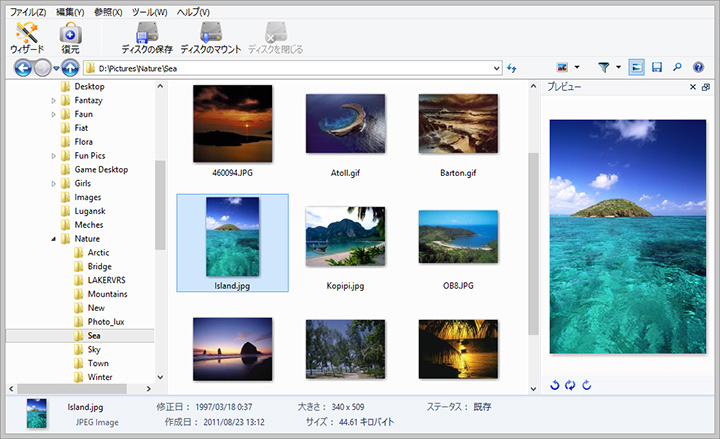Expand the Faun folder node
720x439 pixels.
click(53, 114)
